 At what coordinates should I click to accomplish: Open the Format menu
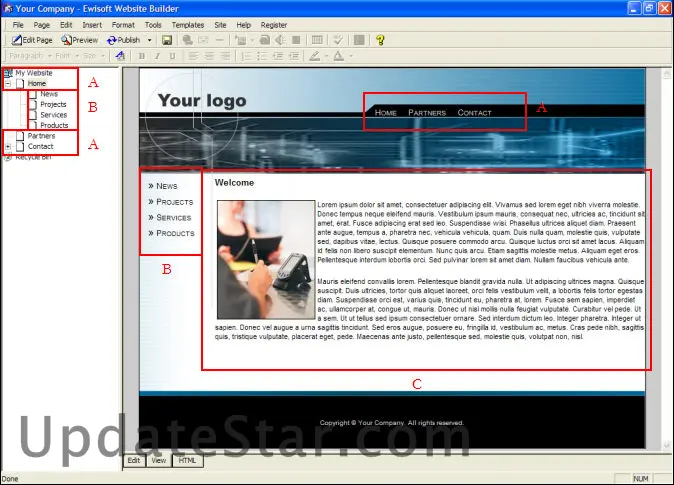123,25
